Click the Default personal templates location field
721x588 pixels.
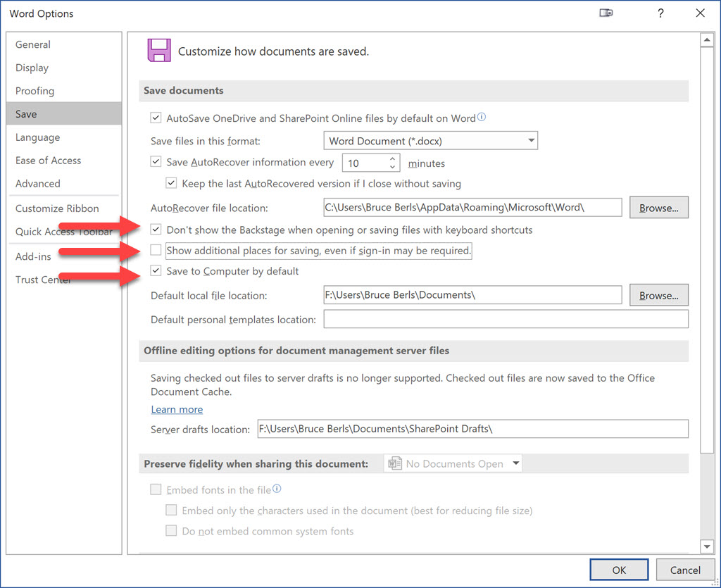point(506,319)
